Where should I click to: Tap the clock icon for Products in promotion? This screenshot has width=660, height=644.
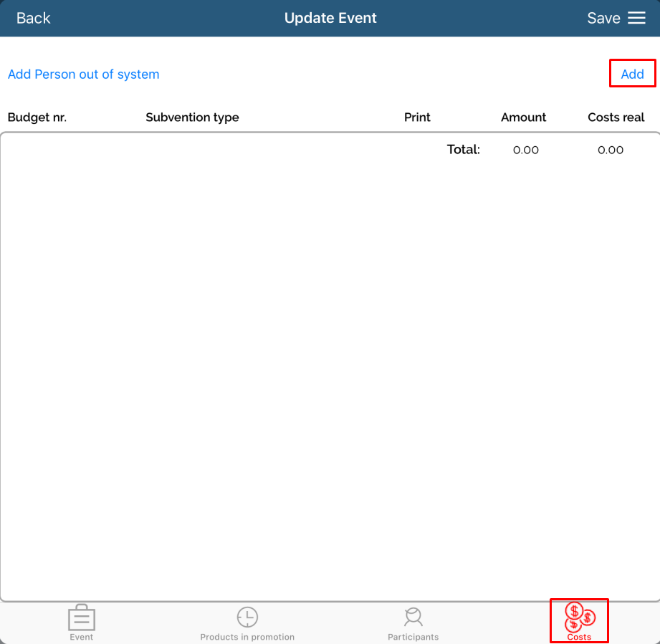pos(247,617)
